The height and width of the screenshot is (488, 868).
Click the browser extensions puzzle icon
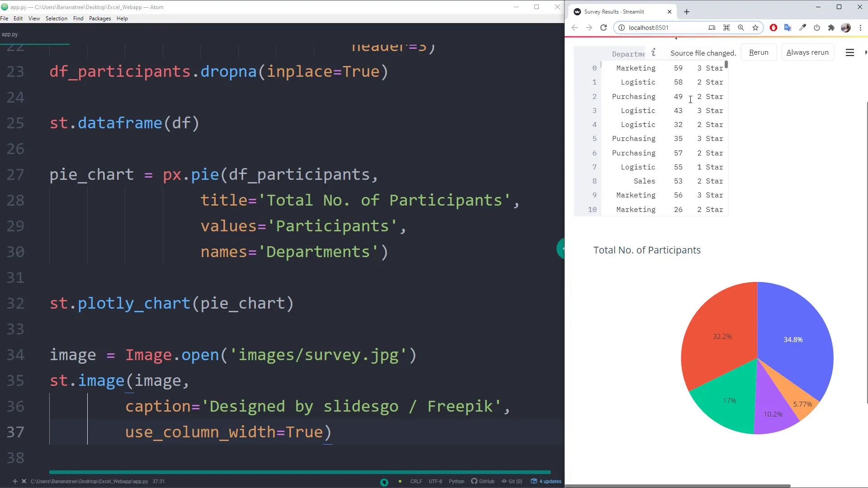click(831, 28)
